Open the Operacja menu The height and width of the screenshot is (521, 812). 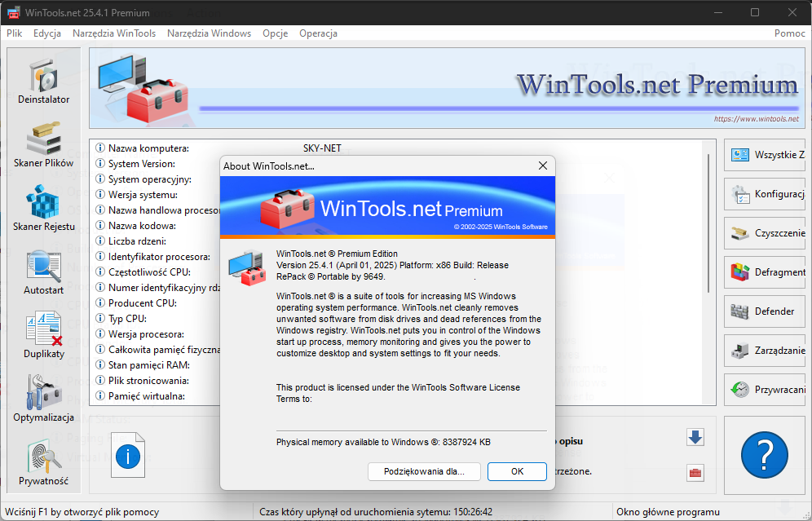click(x=318, y=33)
